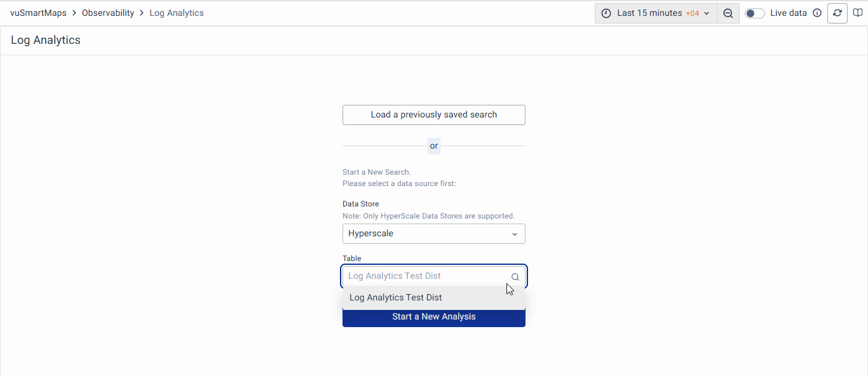Click the magnifier icon in the Table field
Viewport: 868px width, 376px height.
515,277
